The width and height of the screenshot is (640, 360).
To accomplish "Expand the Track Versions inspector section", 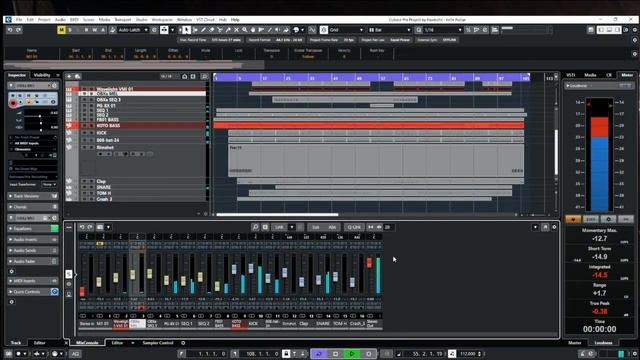I will 33,196.
